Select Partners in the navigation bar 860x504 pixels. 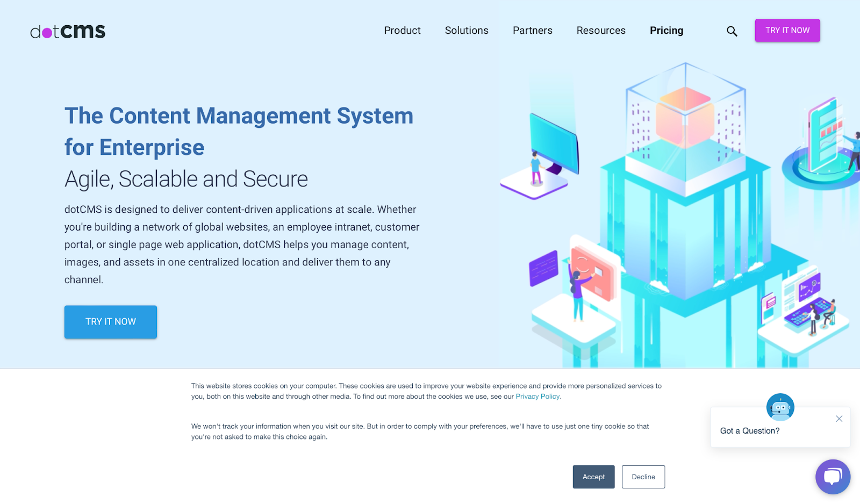pos(532,31)
